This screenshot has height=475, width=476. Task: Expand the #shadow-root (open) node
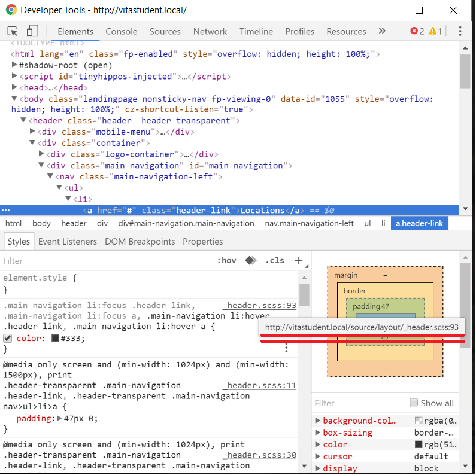(14, 65)
